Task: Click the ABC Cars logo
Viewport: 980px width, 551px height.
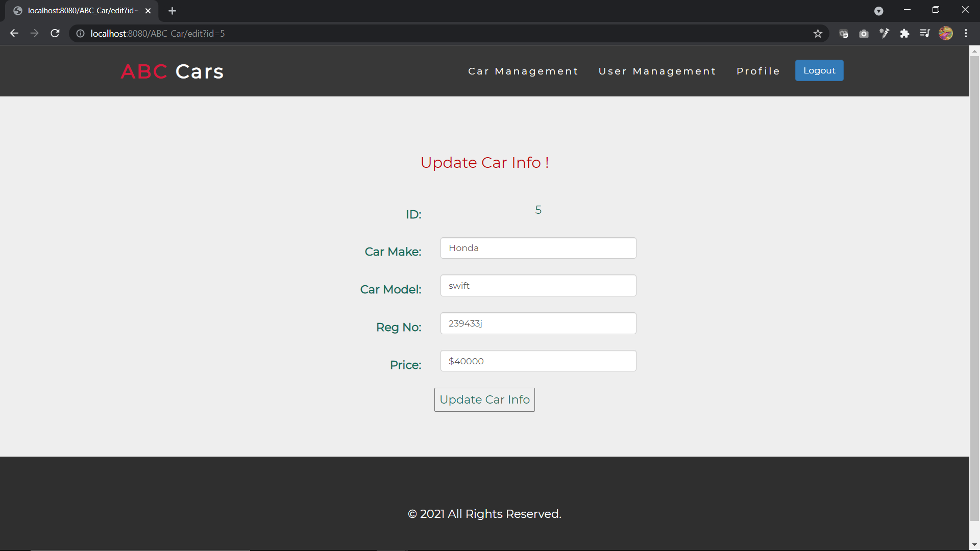Action: pyautogui.click(x=172, y=71)
